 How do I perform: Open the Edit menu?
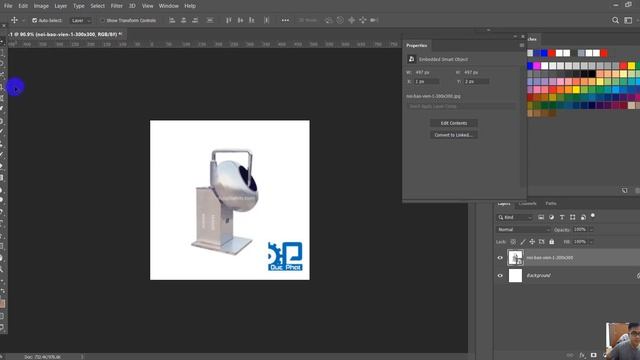coord(23,6)
